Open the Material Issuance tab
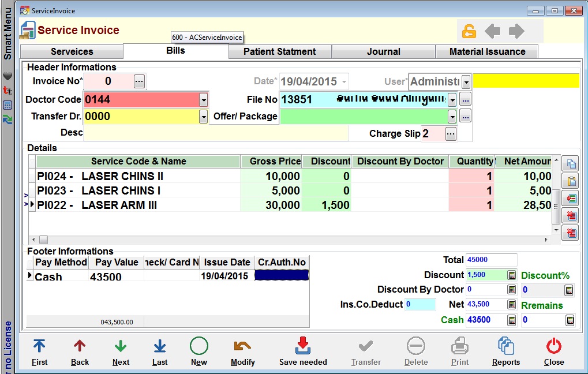This screenshot has height=374, width=588. [x=487, y=51]
